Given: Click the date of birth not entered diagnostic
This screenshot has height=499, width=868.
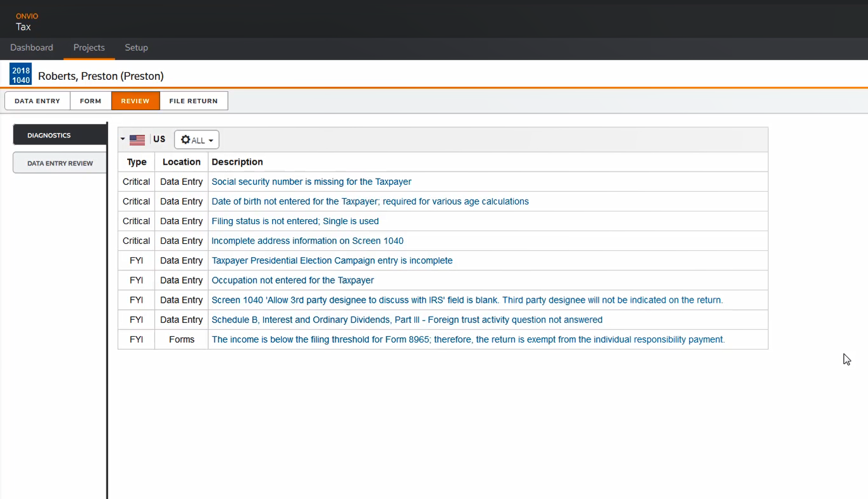Looking at the screenshot, I should pos(370,201).
